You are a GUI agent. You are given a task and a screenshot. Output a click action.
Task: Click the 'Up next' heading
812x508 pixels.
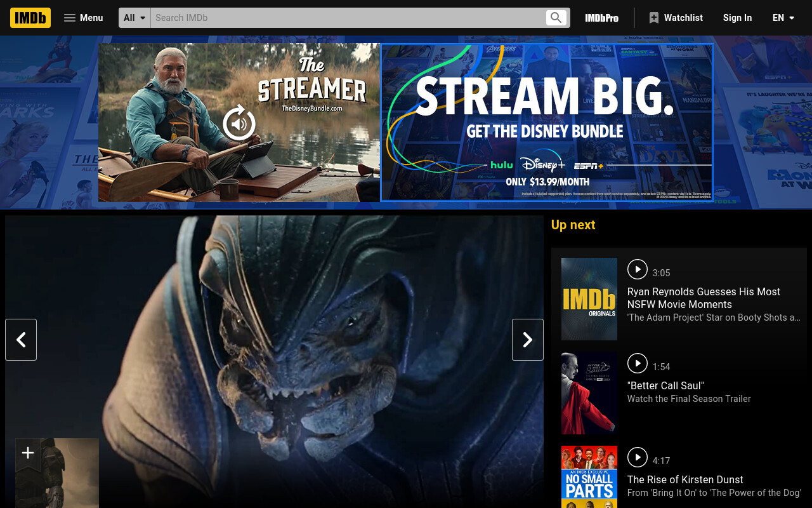pyautogui.click(x=573, y=225)
